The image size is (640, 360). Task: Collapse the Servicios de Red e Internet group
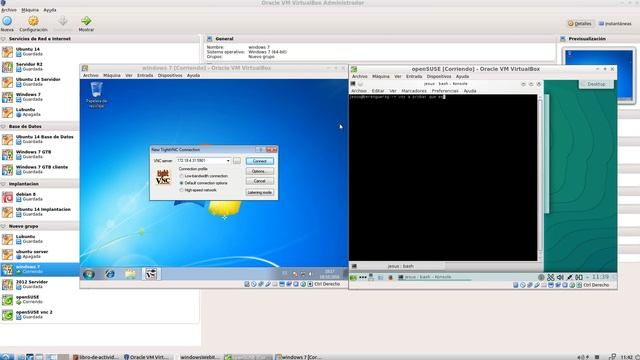[x=4, y=39]
